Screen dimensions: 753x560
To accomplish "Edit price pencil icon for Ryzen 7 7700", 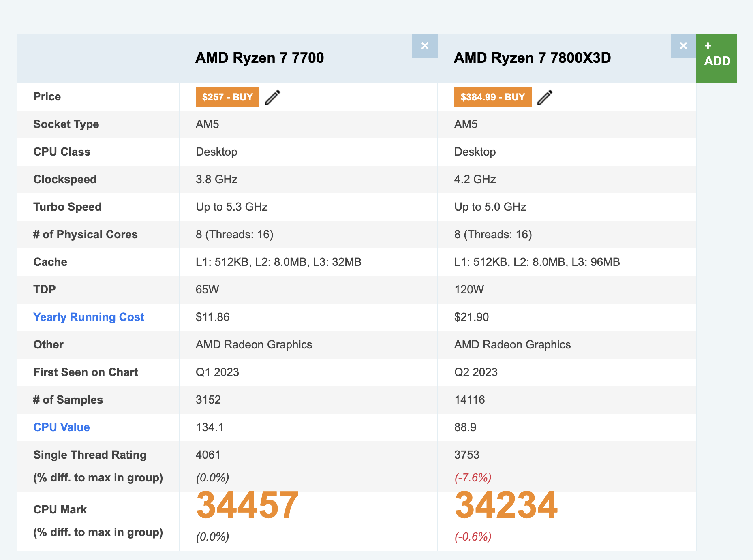I will [x=272, y=97].
